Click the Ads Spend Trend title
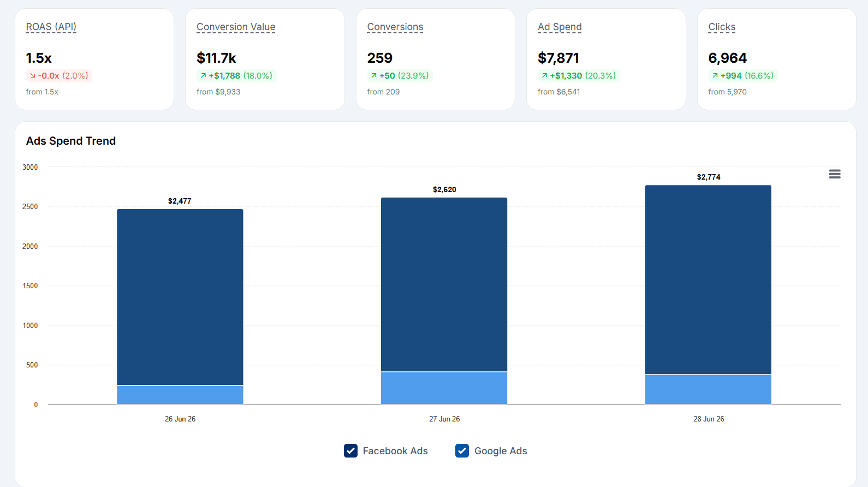 pos(71,141)
